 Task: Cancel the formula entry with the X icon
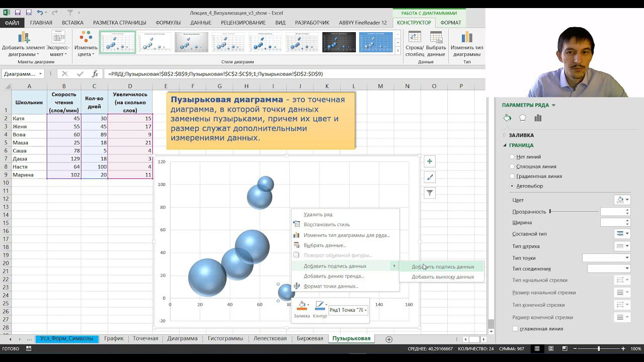point(64,74)
